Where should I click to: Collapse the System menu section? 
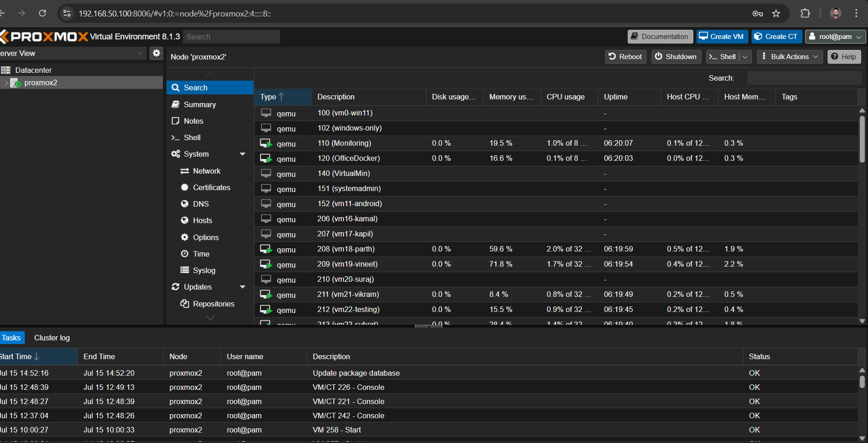(243, 154)
